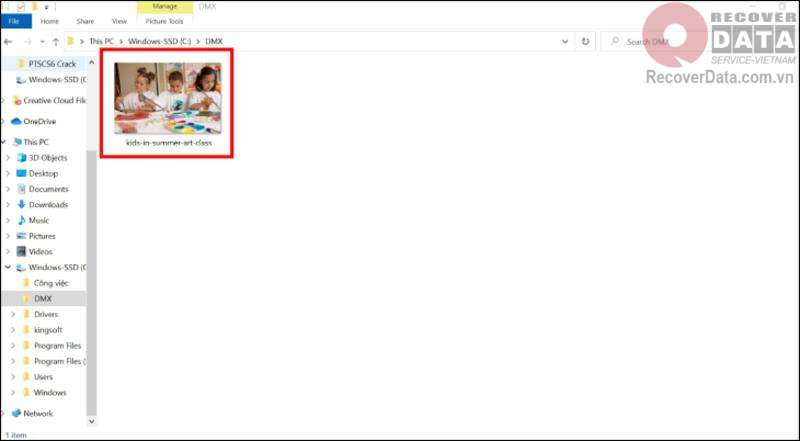Click the navigation pane scroll-down arrow
This screenshot has height=441, width=800.
(x=91, y=422)
